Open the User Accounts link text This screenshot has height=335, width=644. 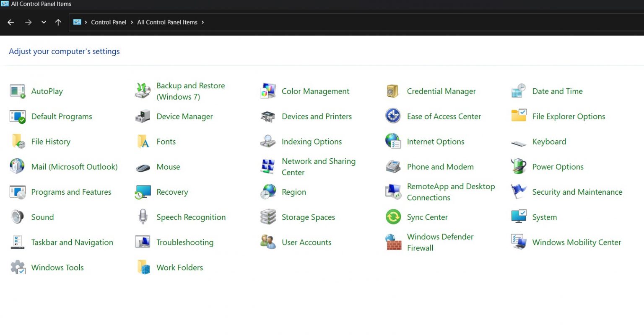pyautogui.click(x=306, y=242)
